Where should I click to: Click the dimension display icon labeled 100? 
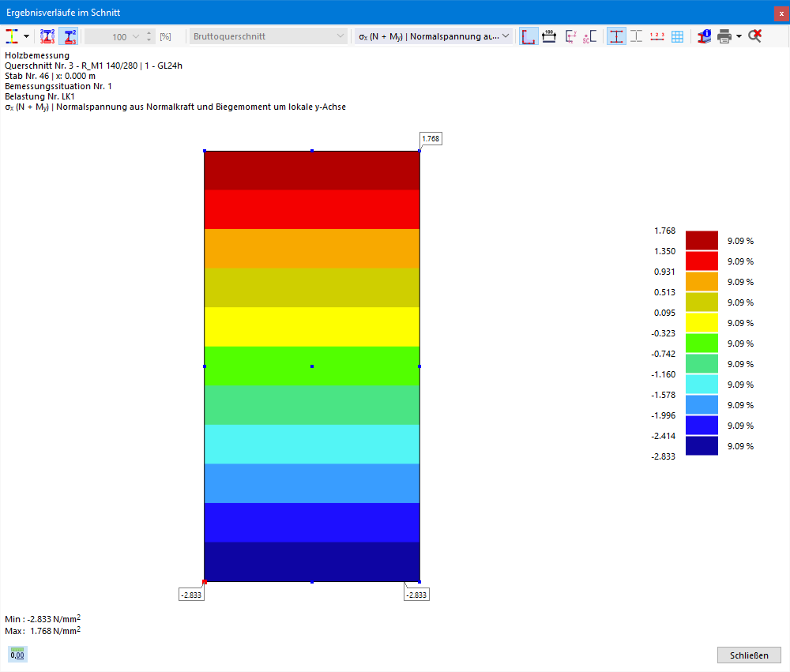point(549,36)
